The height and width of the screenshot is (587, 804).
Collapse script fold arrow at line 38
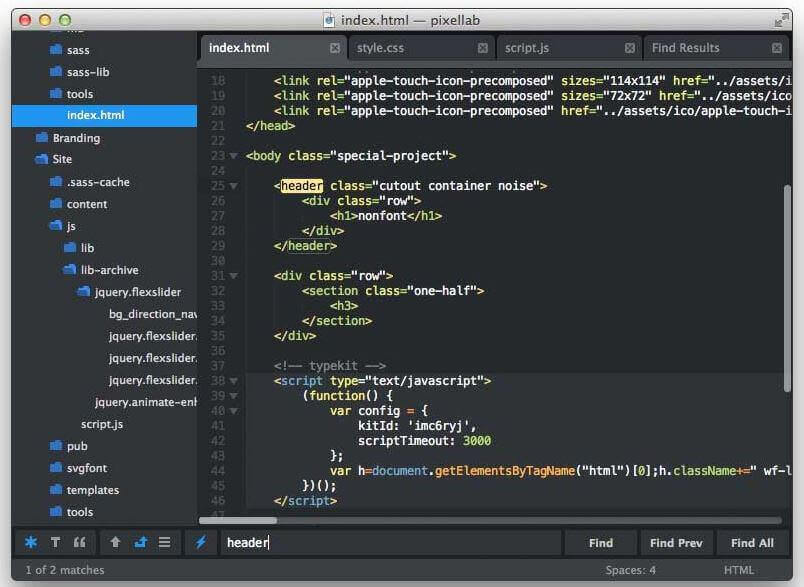233,381
